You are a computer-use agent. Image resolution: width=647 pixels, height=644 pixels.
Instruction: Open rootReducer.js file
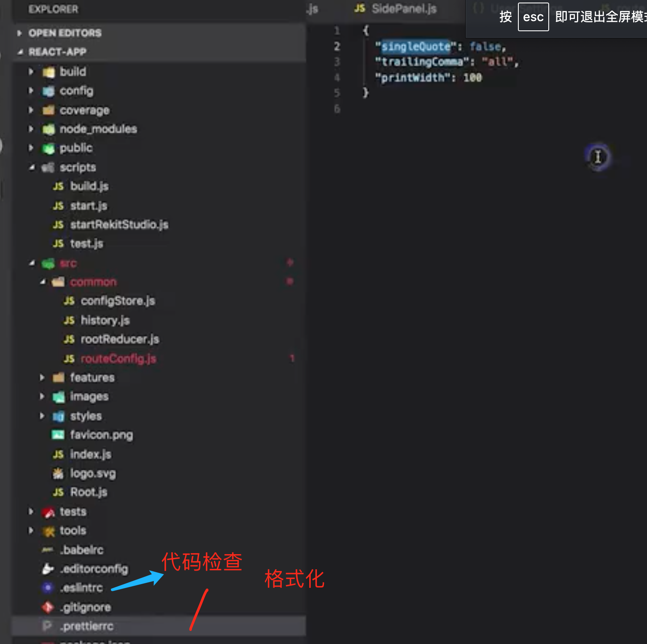coord(120,339)
